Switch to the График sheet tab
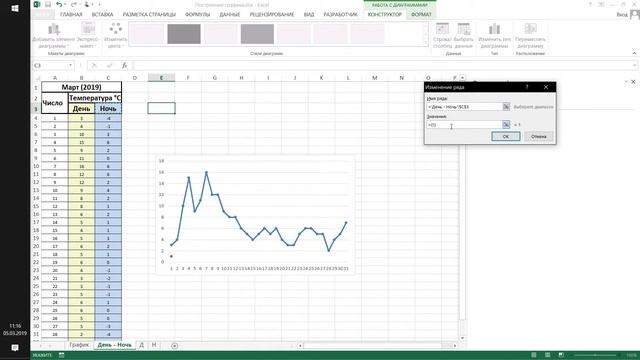 click(79, 345)
